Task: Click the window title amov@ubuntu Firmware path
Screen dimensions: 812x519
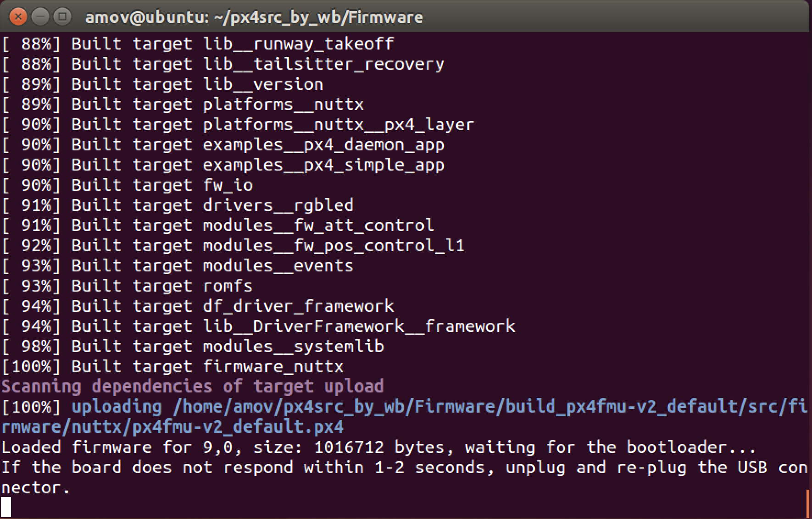Action: coord(254,17)
